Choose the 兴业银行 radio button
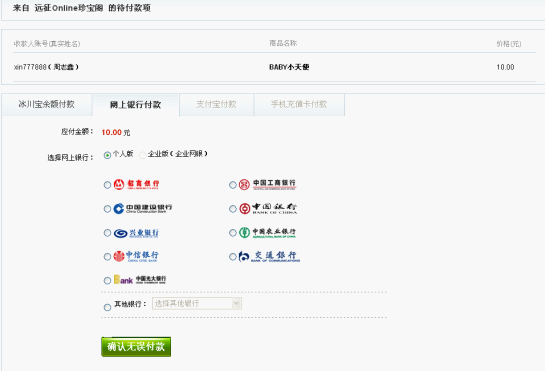The width and height of the screenshot is (546, 372). click(107, 233)
